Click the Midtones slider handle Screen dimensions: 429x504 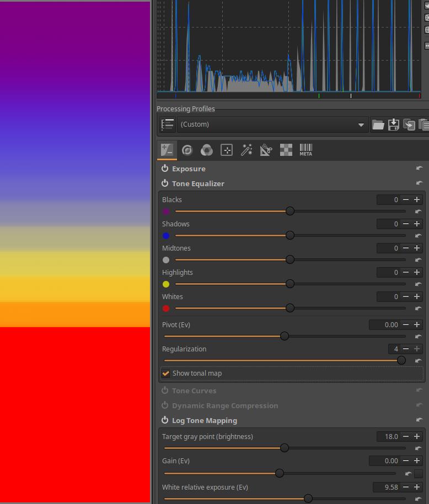click(290, 259)
